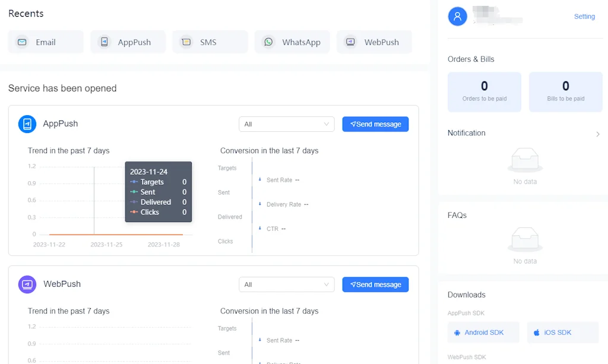Click the WebPush panel service icon
This screenshot has height=364, width=608.
(27, 284)
